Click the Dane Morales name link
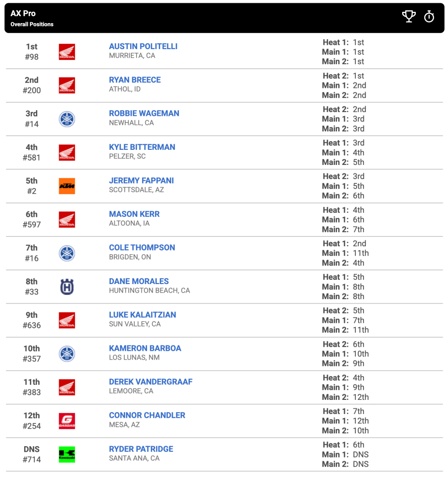The image size is (448, 484). coord(139,282)
